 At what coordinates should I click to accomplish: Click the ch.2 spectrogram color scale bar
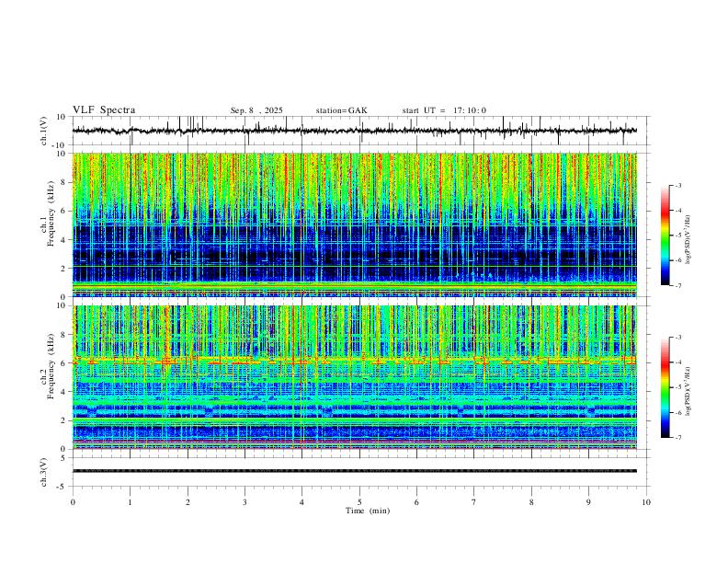(x=665, y=387)
